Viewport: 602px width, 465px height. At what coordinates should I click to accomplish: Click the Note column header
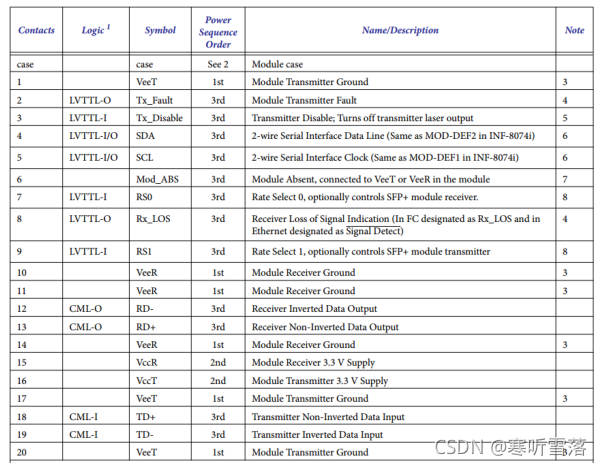574,30
